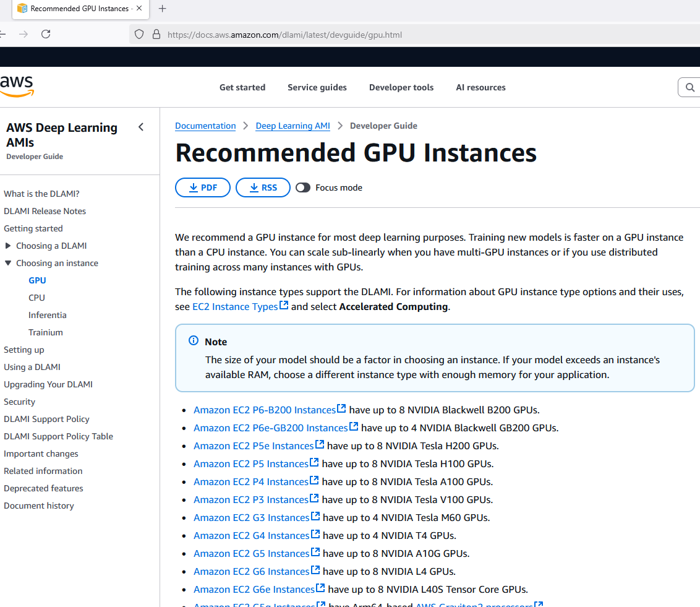
Task: Click the AWS logo
Action: pos(16,87)
